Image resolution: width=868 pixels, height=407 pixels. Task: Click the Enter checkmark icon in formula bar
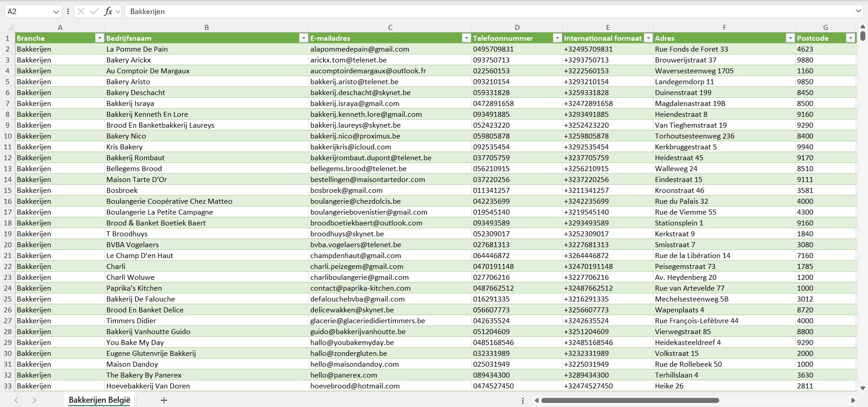coord(95,11)
